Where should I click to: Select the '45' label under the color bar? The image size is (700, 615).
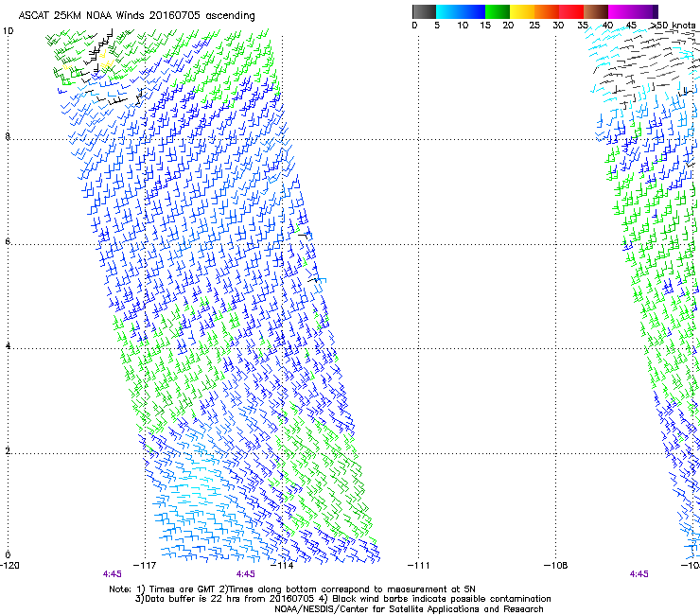tap(631, 26)
